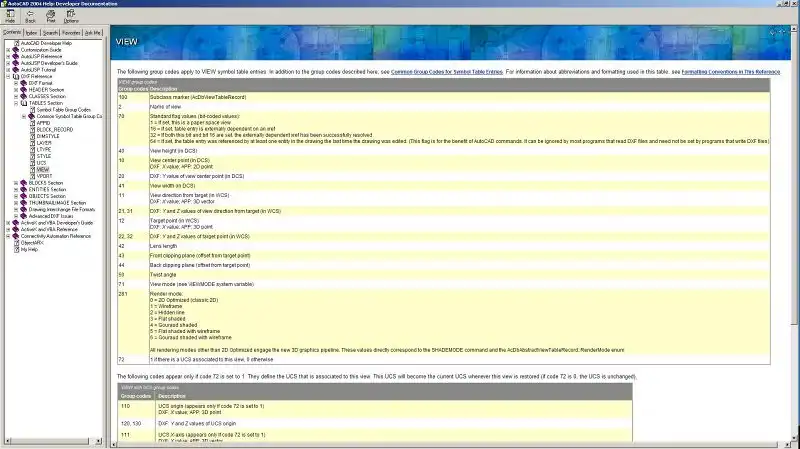The width and height of the screenshot is (800, 449).
Task: Click the book icon beside Customization Guide
Action: coord(16,50)
